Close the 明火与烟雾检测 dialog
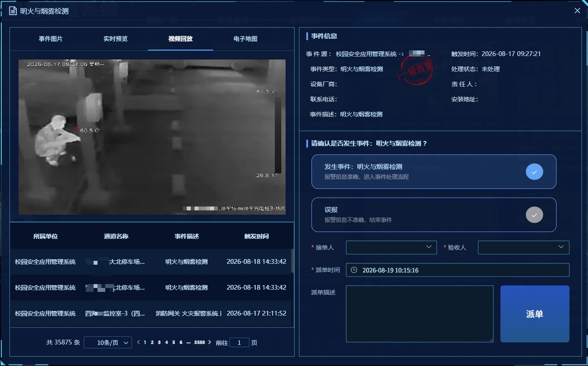588x366 pixels. tap(577, 11)
